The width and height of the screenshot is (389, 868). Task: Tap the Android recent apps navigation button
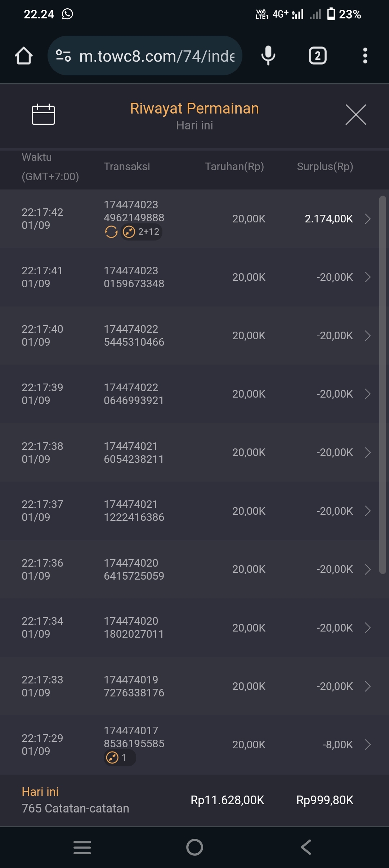point(82,847)
